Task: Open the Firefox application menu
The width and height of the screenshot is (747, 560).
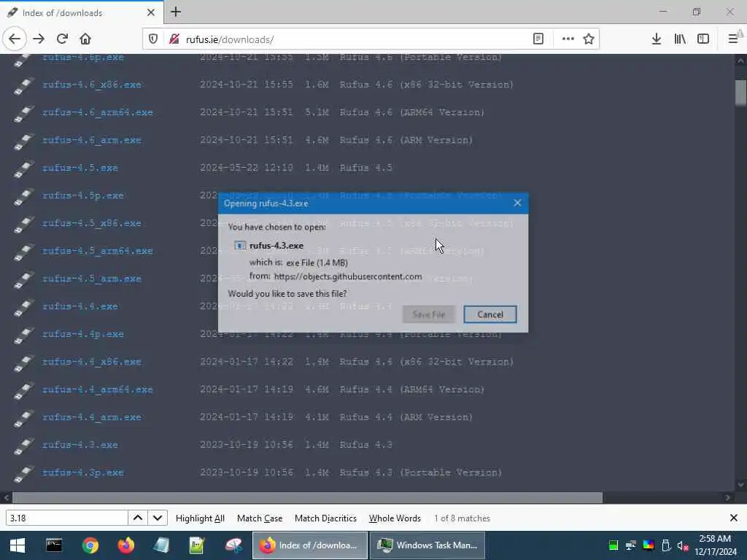Action: point(734,39)
